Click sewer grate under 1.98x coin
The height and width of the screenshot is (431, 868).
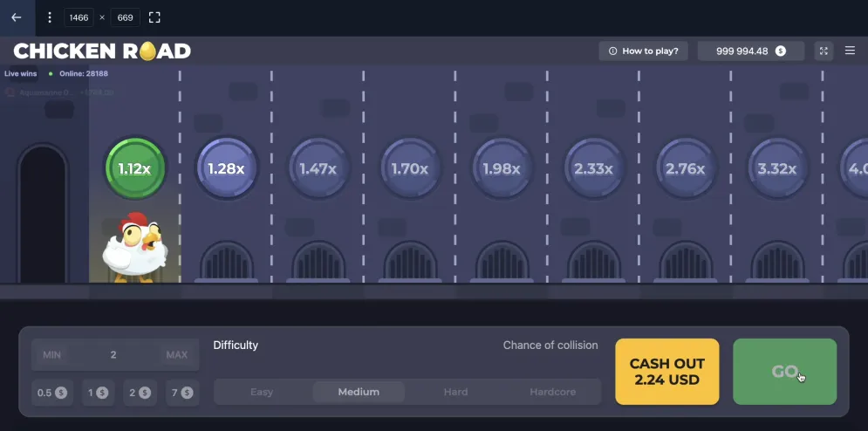pos(502,262)
